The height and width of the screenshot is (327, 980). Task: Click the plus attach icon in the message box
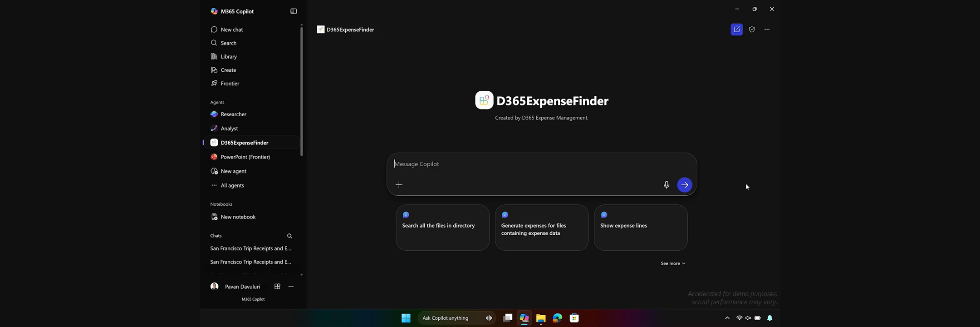click(x=399, y=185)
